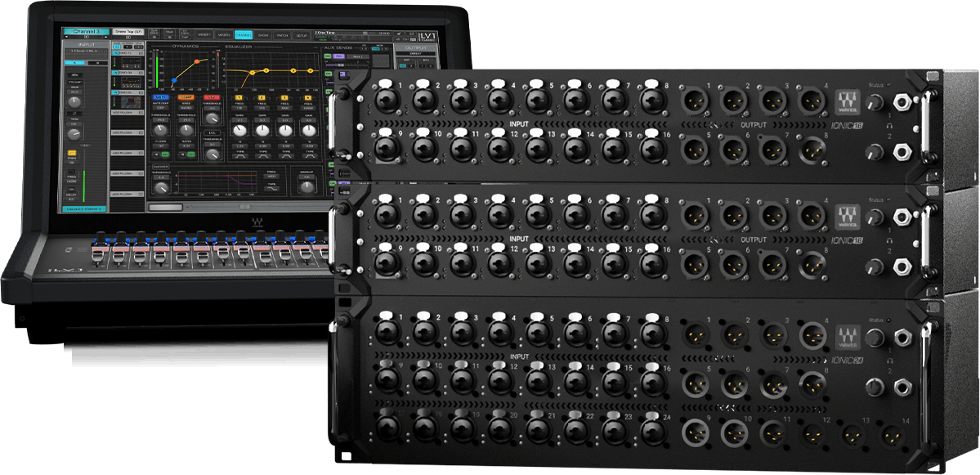980x475 pixels.
Task: Switch to the MIXER 1 tab
Action: coord(204,35)
